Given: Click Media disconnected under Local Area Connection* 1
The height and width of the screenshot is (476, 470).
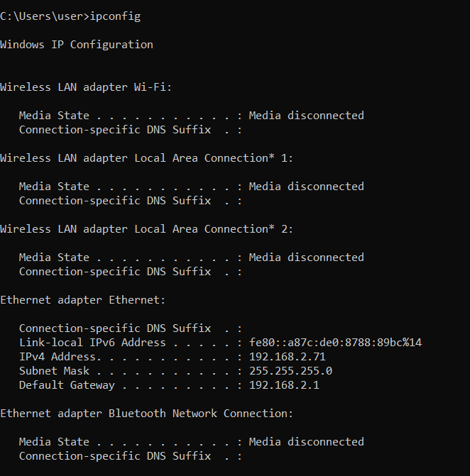Looking at the screenshot, I should click(306, 186).
